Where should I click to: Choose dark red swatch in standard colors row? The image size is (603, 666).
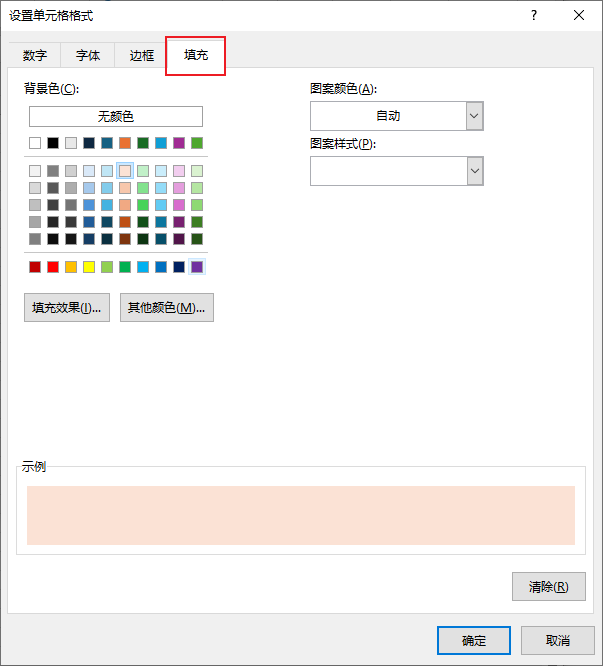pos(35,267)
